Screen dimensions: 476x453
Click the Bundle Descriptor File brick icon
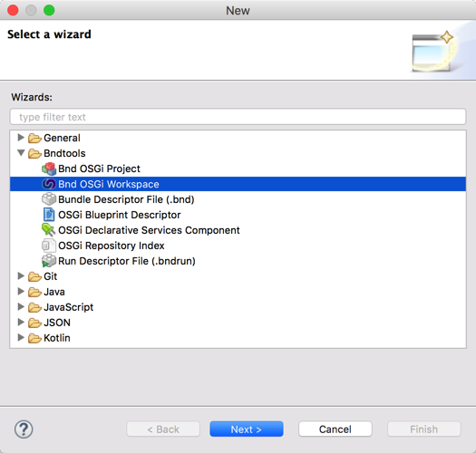click(x=49, y=199)
